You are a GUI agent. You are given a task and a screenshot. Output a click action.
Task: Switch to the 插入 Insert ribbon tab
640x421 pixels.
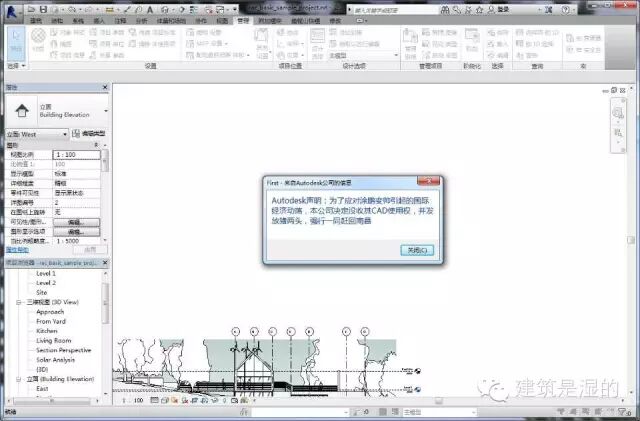pyautogui.click(x=99, y=20)
